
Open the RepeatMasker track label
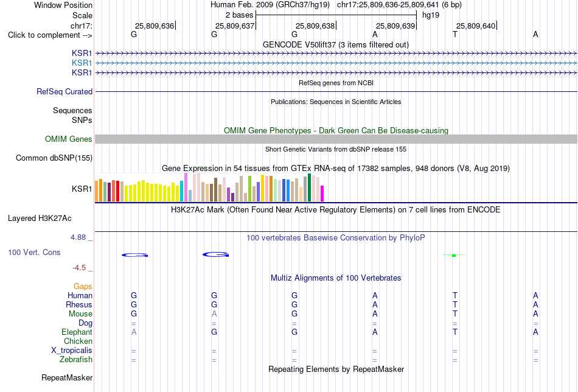[67, 377]
